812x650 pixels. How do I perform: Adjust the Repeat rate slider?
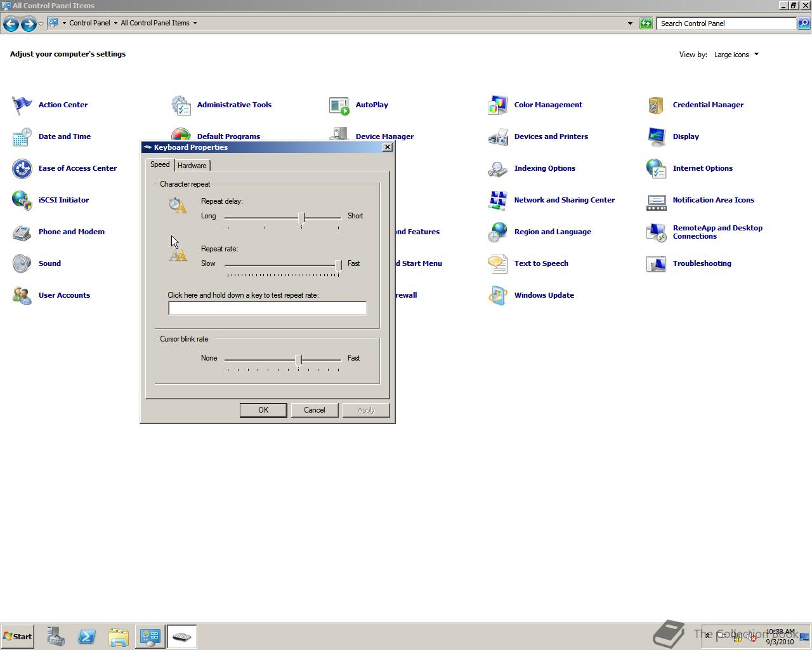click(x=339, y=265)
